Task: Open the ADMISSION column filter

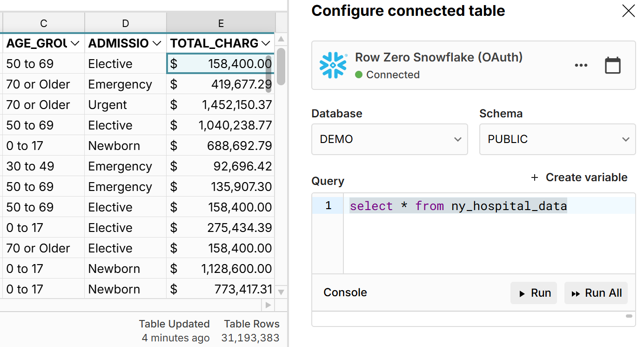Action: tap(156, 43)
